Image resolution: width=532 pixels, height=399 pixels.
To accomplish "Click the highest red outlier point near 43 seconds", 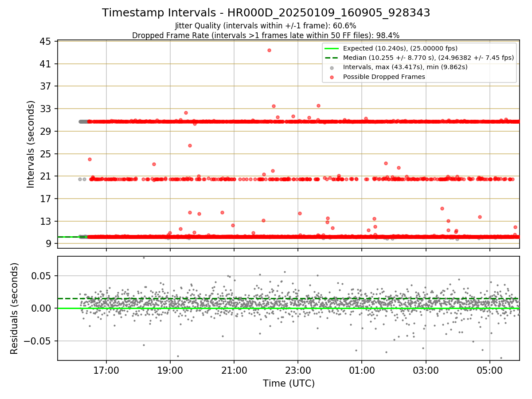I will coord(269,50).
